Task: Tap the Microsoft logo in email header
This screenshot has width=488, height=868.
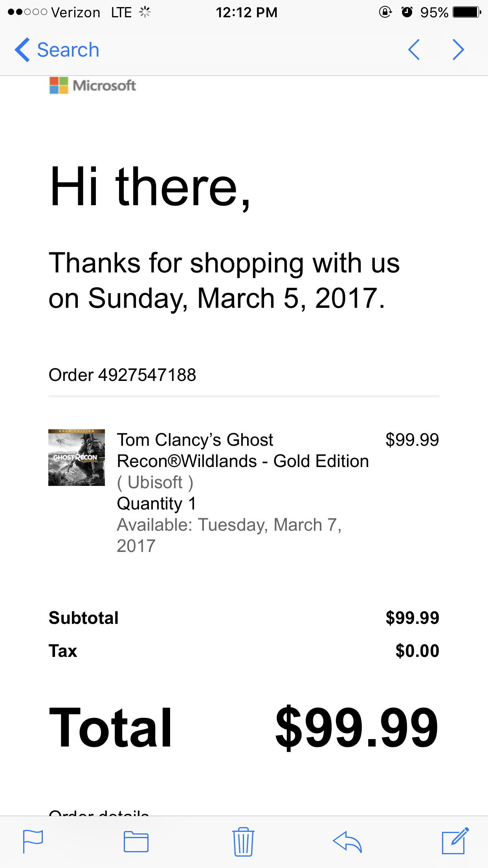Action: coord(93,85)
